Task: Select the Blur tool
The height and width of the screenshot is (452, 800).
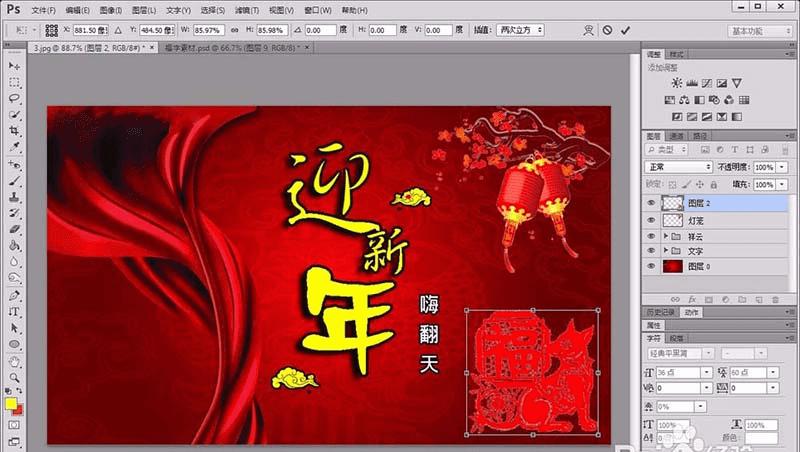Action: click(x=14, y=262)
